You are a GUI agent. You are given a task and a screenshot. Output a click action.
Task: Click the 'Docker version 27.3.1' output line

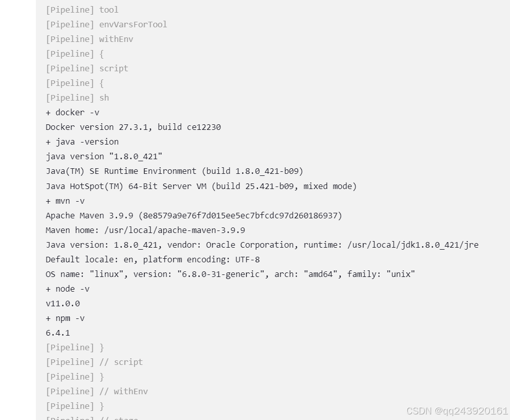pyautogui.click(x=133, y=127)
